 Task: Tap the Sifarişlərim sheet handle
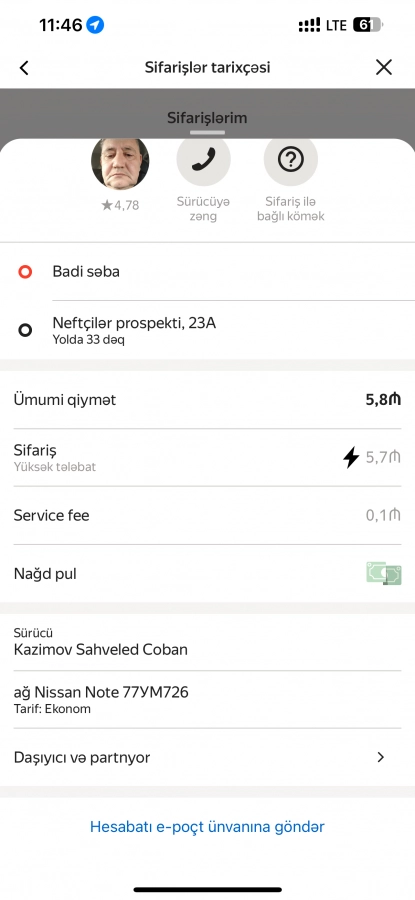tap(207, 132)
